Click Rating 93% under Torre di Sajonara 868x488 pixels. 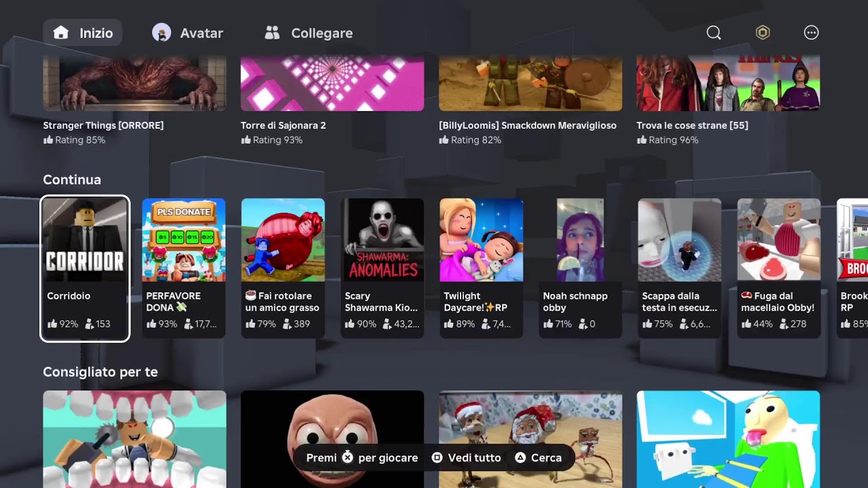pyautogui.click(x=272, y=140)
